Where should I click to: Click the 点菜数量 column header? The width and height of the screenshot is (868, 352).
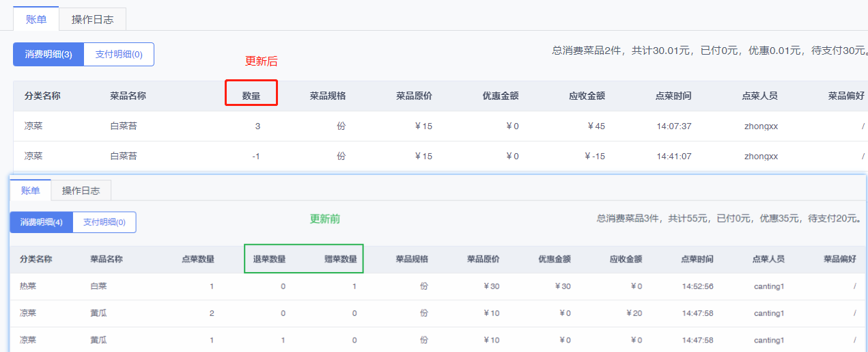pos(198,260)
